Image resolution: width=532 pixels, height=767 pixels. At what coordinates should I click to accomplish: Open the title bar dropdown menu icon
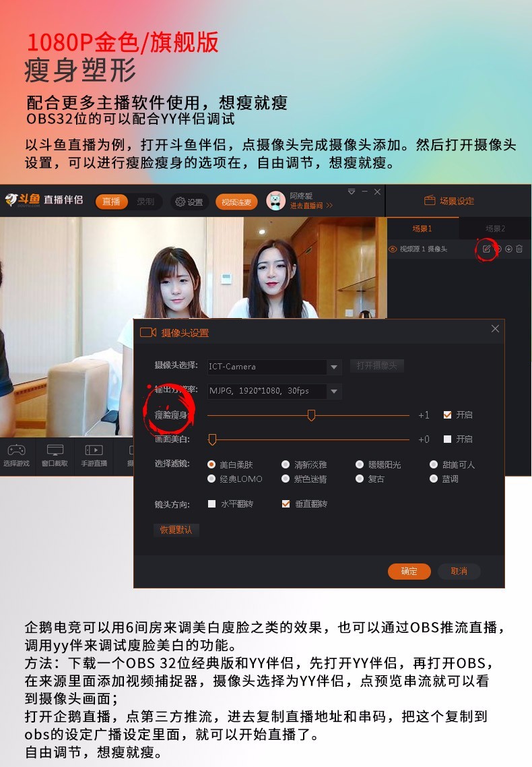point(352,191)
